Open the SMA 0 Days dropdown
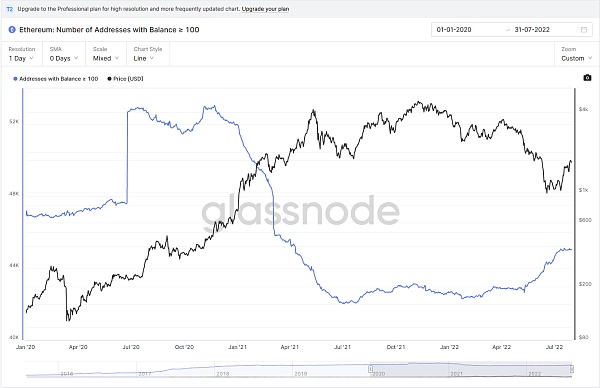This screenshot has width=600, height=388. tap(64, 54)
